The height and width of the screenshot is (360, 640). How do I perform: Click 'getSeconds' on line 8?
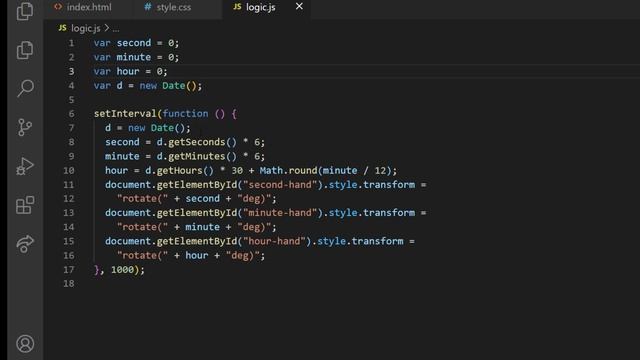[196, 142]
